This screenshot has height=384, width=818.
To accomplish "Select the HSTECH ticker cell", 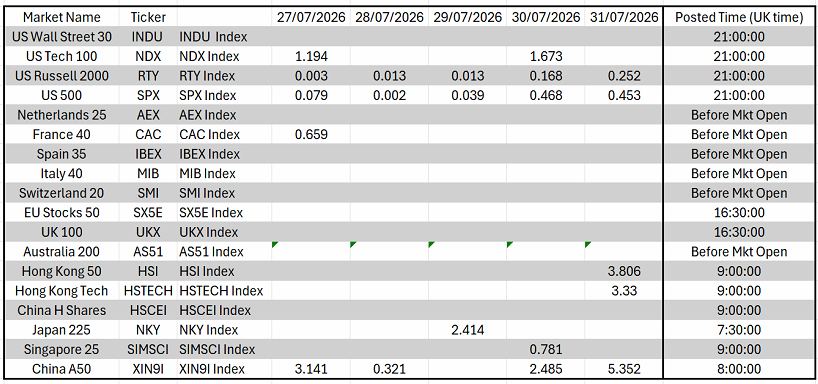I will point(149,291).
